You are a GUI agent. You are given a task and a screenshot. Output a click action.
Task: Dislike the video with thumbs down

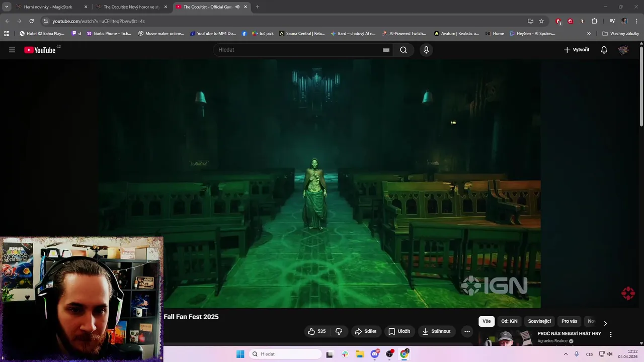point(339,331)
